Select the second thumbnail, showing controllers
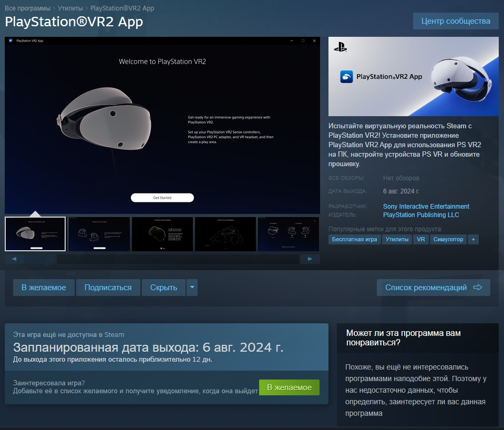504x430 pixels. pos(99,234)
